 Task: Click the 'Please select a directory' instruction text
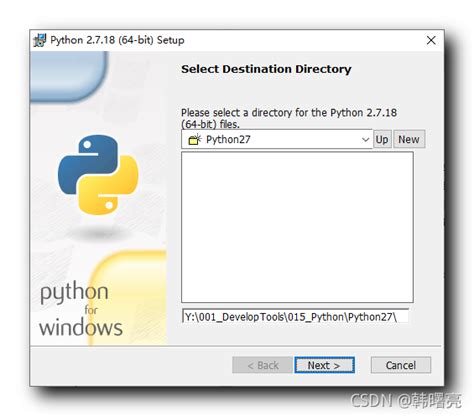tap(289, 118)
